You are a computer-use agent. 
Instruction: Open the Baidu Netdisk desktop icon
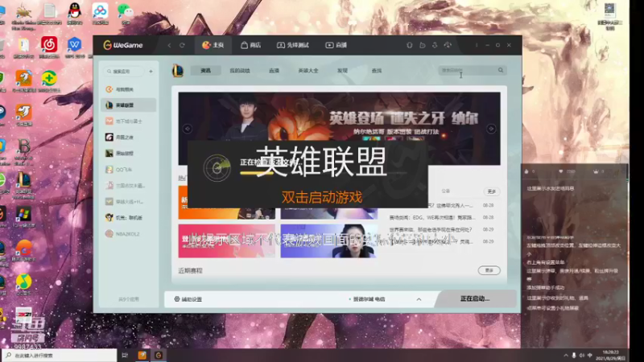(x=100, y=13)
